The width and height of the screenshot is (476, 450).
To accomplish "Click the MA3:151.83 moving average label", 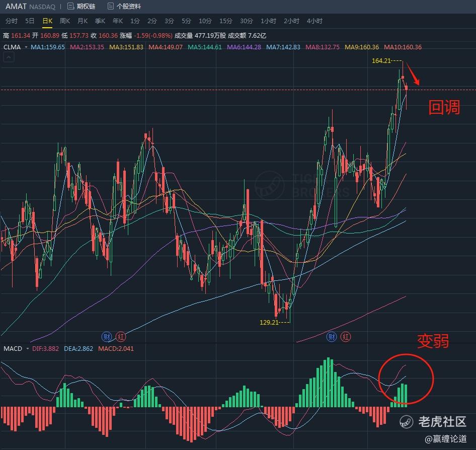I will (126, 47).
